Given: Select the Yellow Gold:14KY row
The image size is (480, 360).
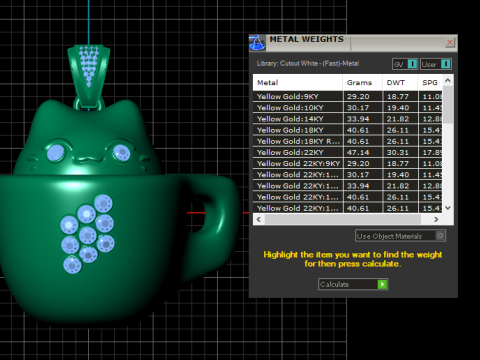Looking at the screenshot, I should [x=348, y=119].
